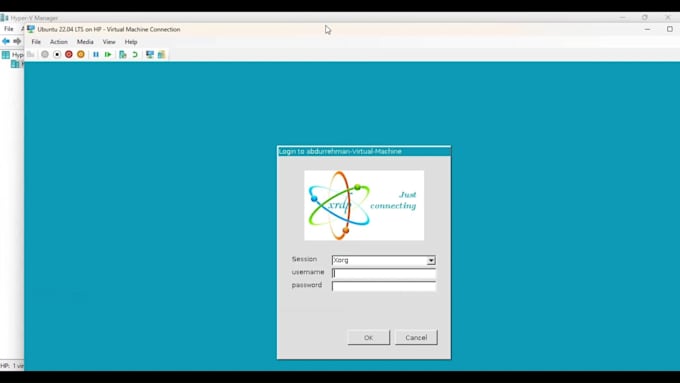Open File menu in Hyper-V Manager window

9,29
